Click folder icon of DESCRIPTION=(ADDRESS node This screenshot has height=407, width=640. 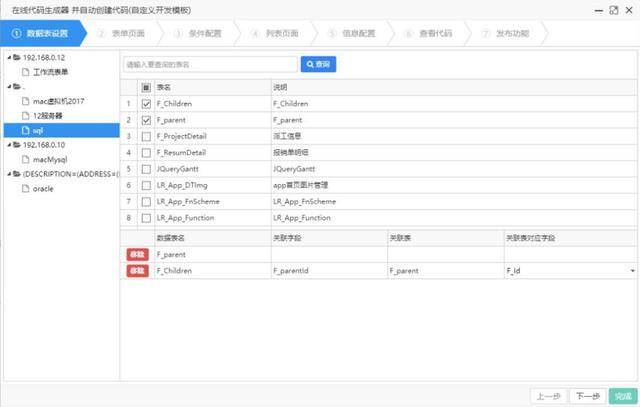click(17, 174)
